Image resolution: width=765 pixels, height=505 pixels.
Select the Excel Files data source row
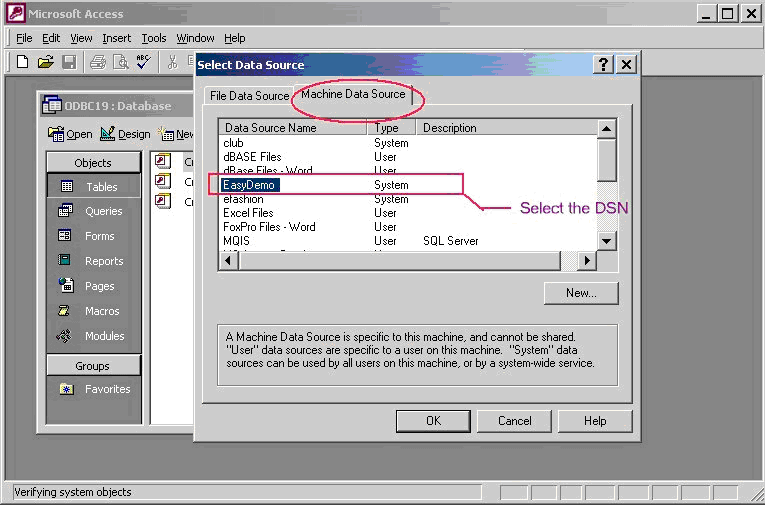[x=408, y=213]
